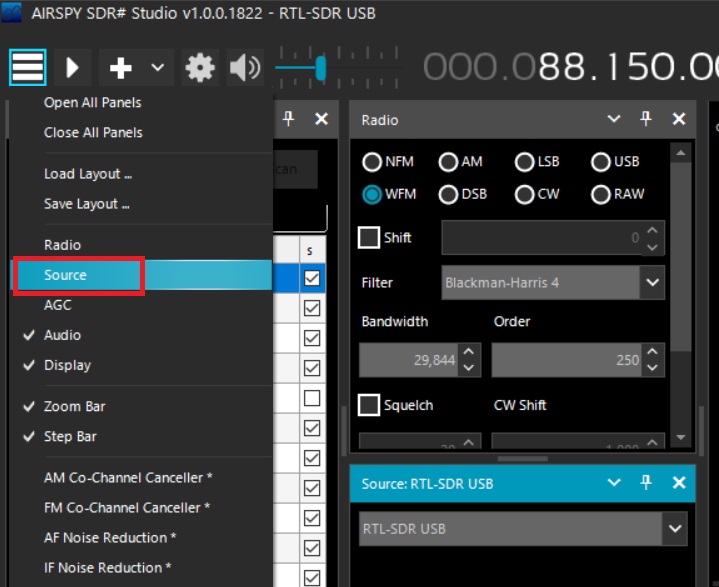Image resolution: width=719 pixels, height=587 pixels.
Task: Mute audio with speaker icon
Action: pyautogui.click(x=245, y=68)
